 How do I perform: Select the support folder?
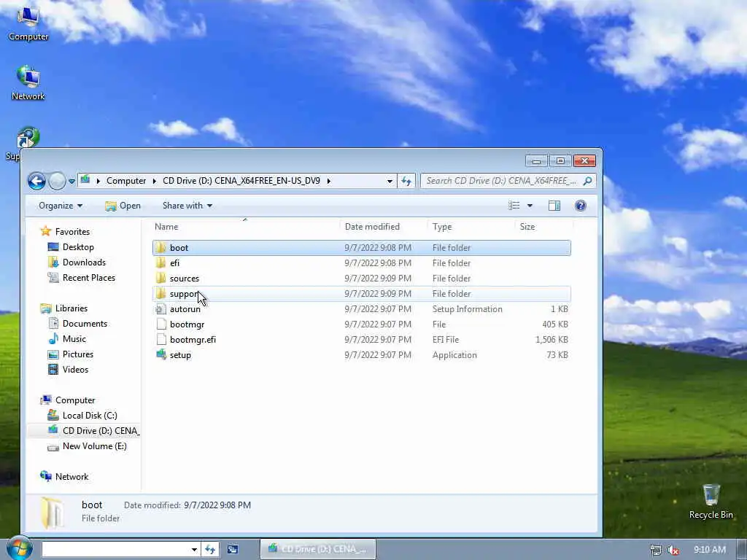point(362,294)
